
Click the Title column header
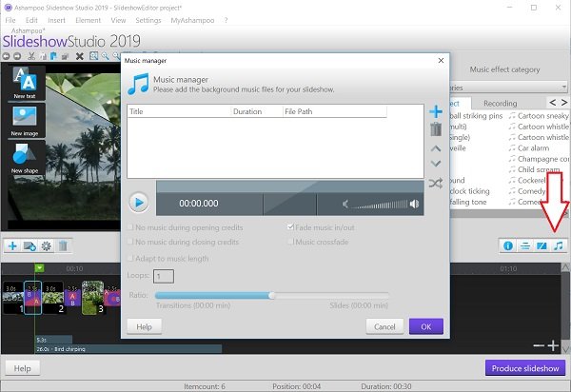(179, 111)
